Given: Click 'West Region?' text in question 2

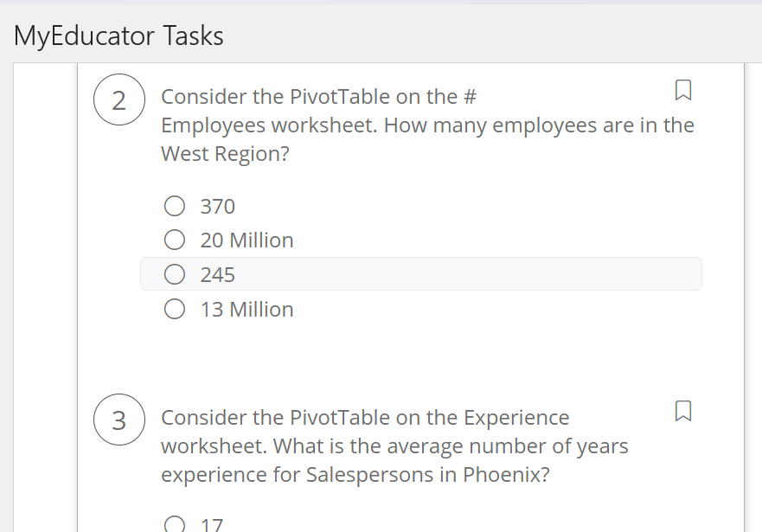Looking at the screenshot, I should (225, 155).
